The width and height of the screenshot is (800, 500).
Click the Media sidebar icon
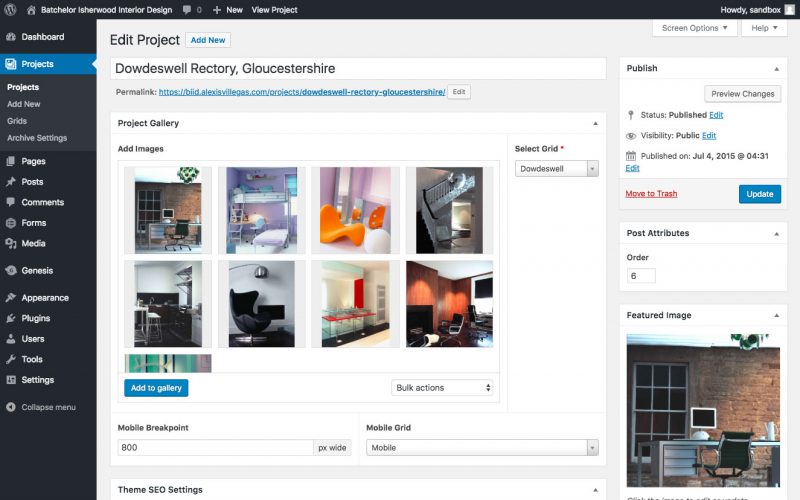(11, 243)
